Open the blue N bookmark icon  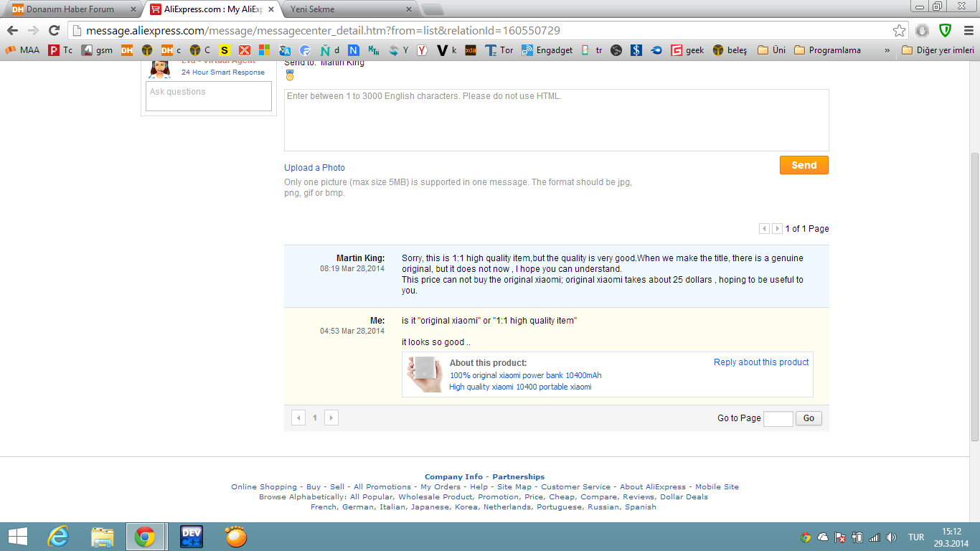pos(353,50)
